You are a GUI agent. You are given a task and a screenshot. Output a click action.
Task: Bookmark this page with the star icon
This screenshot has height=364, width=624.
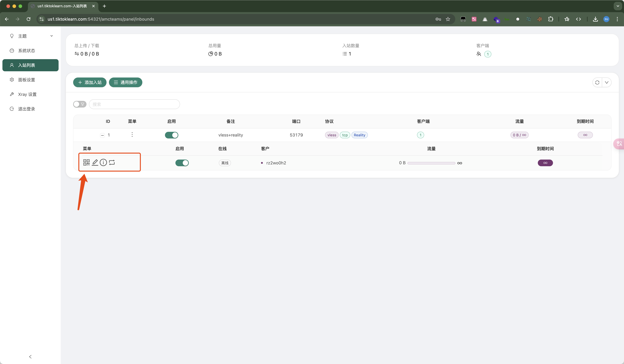(448, 19)
